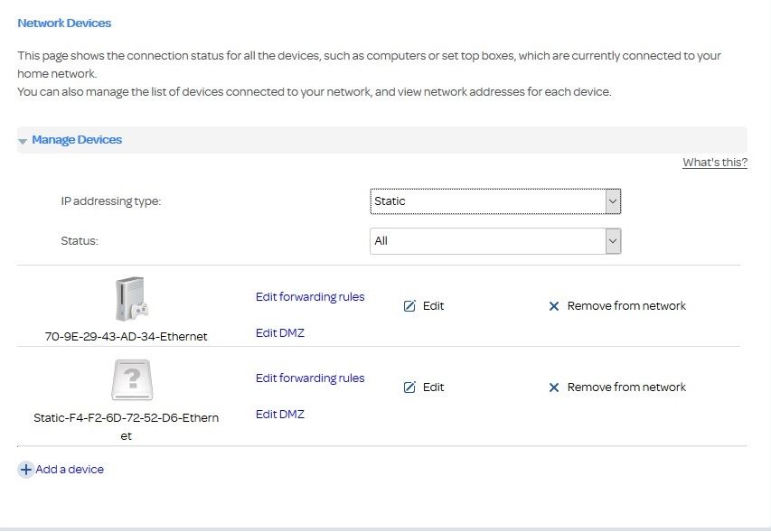Viewport: 771px width, 532px height.
Task: Edit DMZ for 70-9E-29-43-AD-34-Ethernet device
Action: tap(280, 333)
